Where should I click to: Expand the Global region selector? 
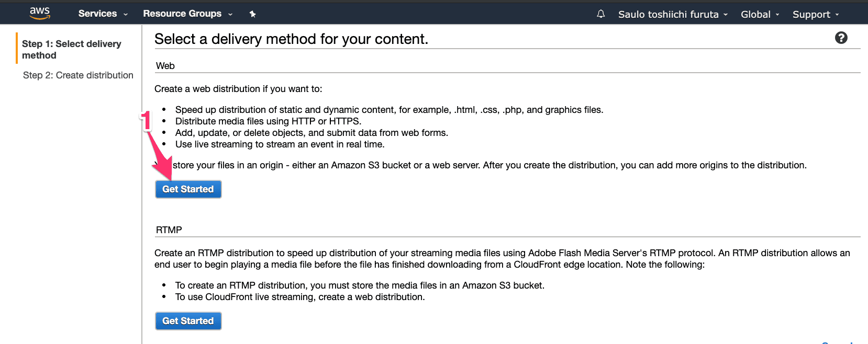(x=760, y=14)
